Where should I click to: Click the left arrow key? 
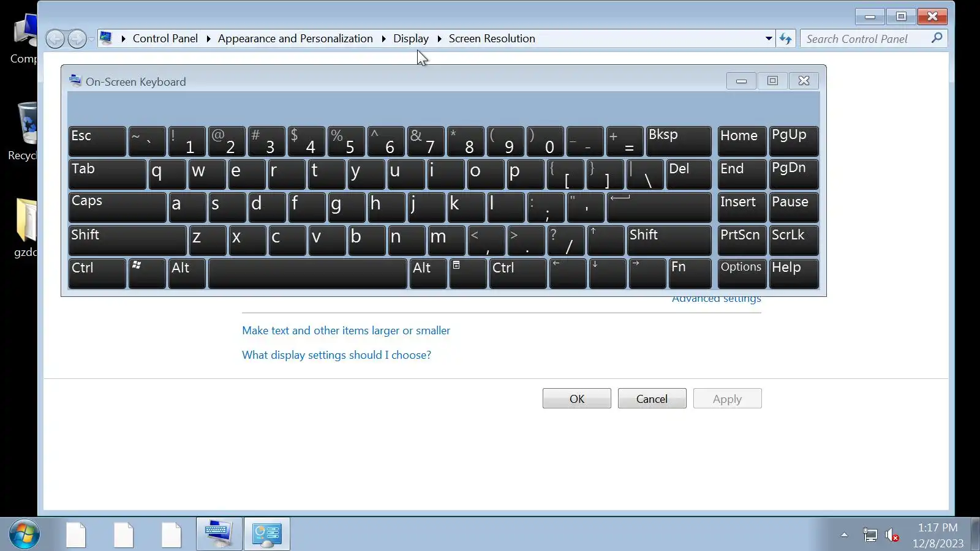click(x=568, y=273)
